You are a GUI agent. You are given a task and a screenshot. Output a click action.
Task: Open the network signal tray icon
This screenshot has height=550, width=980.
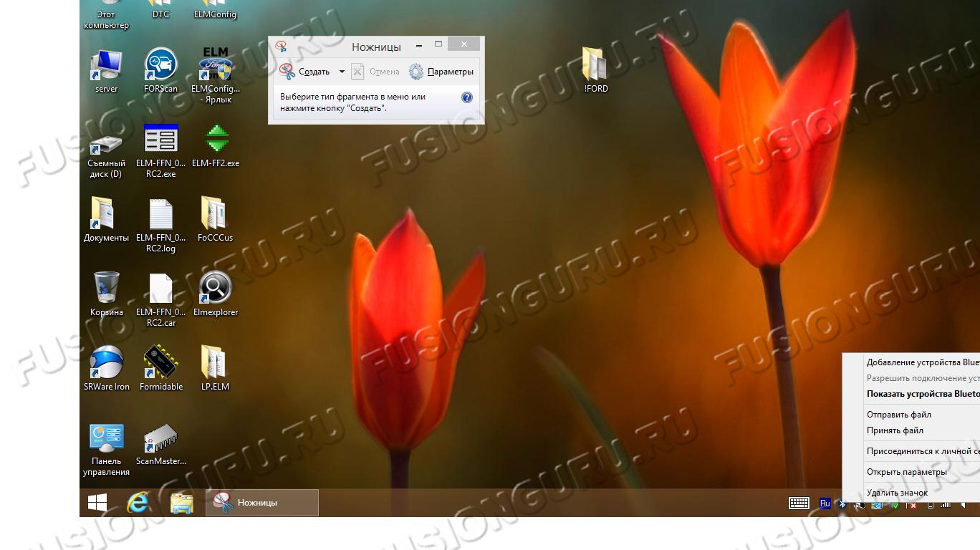947,505
